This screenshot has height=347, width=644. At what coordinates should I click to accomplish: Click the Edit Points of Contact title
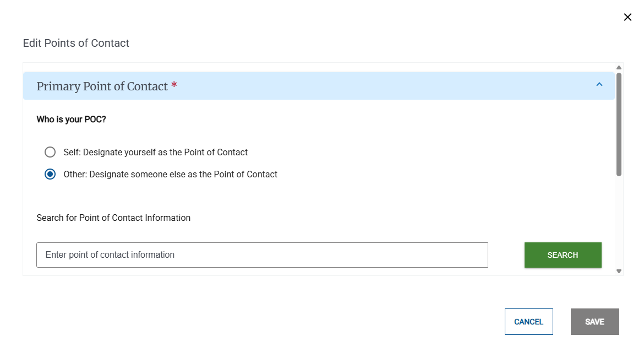(x=76, y=43)
